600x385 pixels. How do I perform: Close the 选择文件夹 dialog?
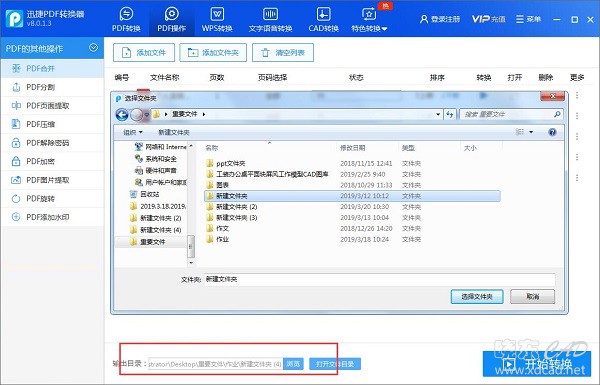553,96
